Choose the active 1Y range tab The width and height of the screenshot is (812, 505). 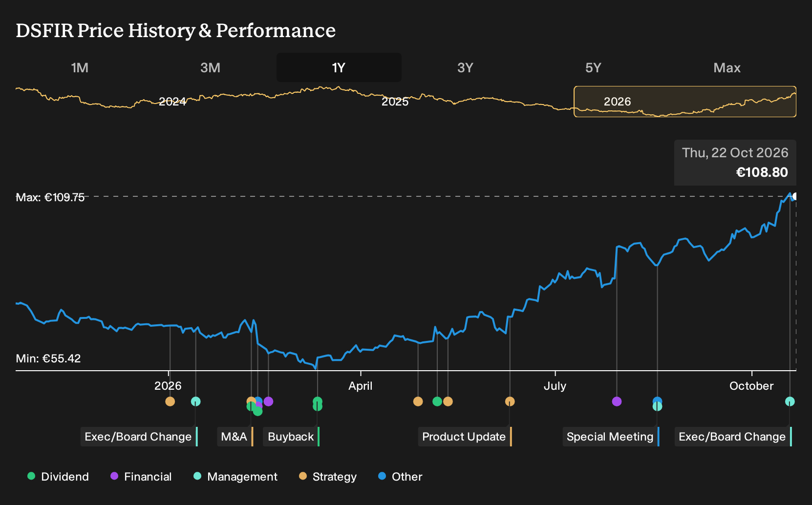point(339,67)
